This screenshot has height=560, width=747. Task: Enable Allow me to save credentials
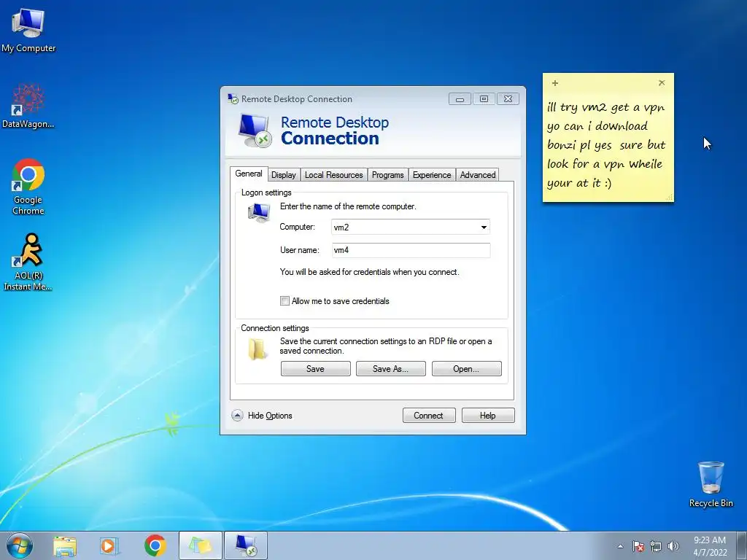(x=285, y=301)
